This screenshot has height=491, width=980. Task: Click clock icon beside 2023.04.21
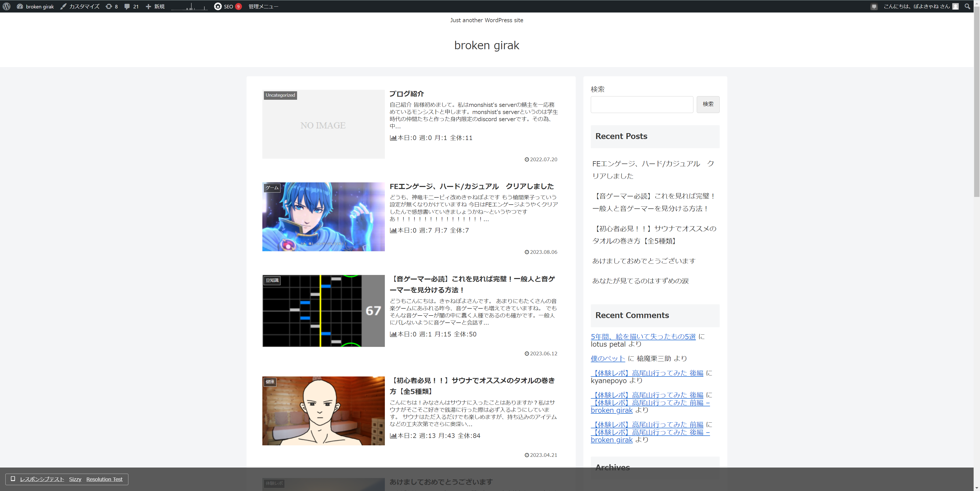526,455
